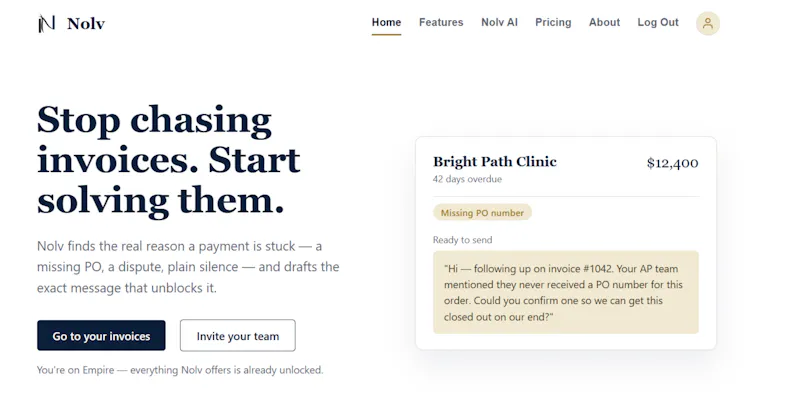Viewport: 800px width, 400px height.
Task: Click the Go to your invoices button
Action: coord(101,336)
